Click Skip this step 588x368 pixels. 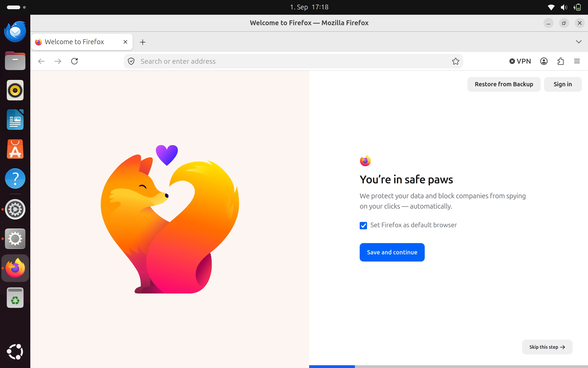tap(547, 347)
